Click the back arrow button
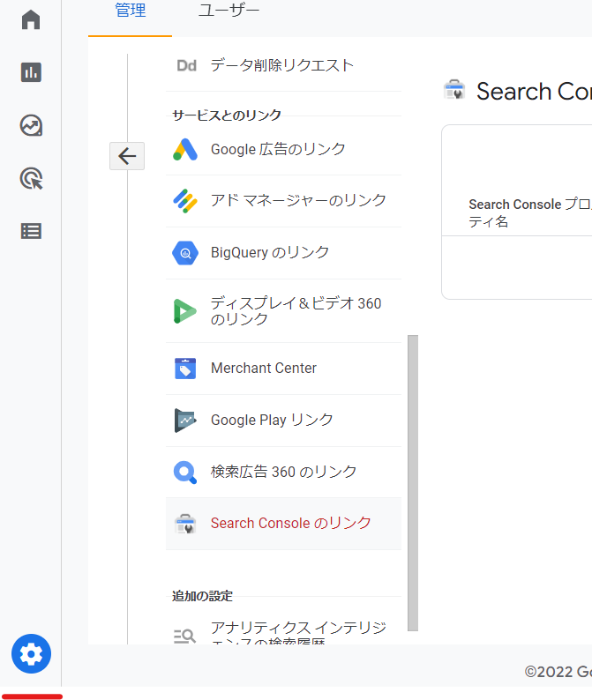 coord(127,156)
